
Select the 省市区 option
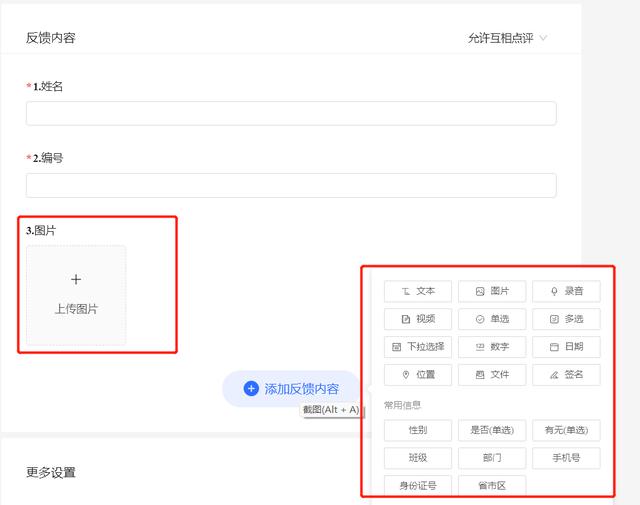click(x=492, y=485)
